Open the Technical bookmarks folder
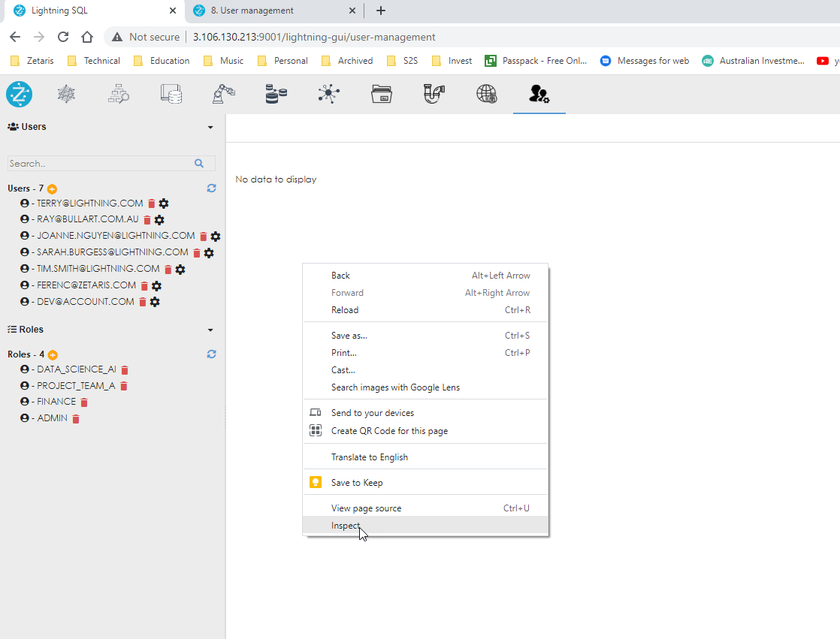Image resolution: width=840 pixels, height=639 pixels. click(94, 61)
